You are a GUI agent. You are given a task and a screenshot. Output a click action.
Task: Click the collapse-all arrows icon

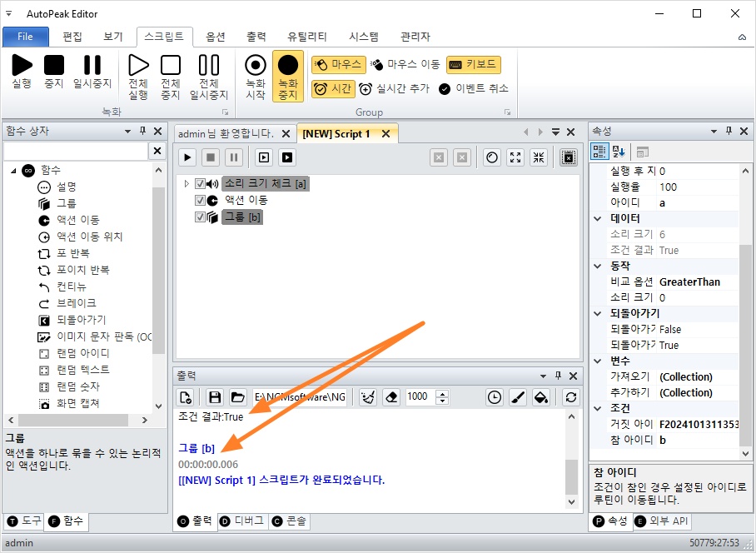tap(539, 157)
